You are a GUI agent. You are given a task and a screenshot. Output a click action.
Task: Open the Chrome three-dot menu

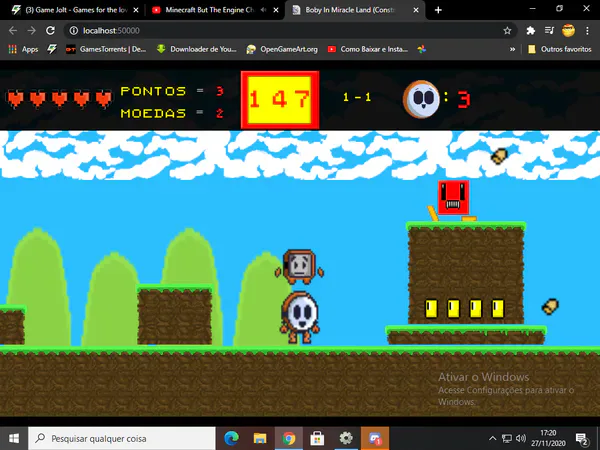coord(587,31)
